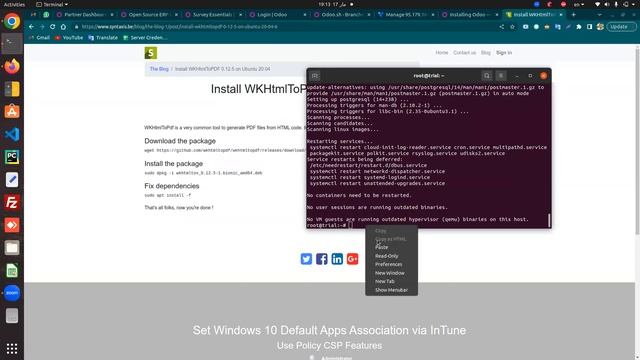Image resolution: width=640 pixels, height=360 pixels.
Task: Open a new Chrome tab
Action: 573,14
